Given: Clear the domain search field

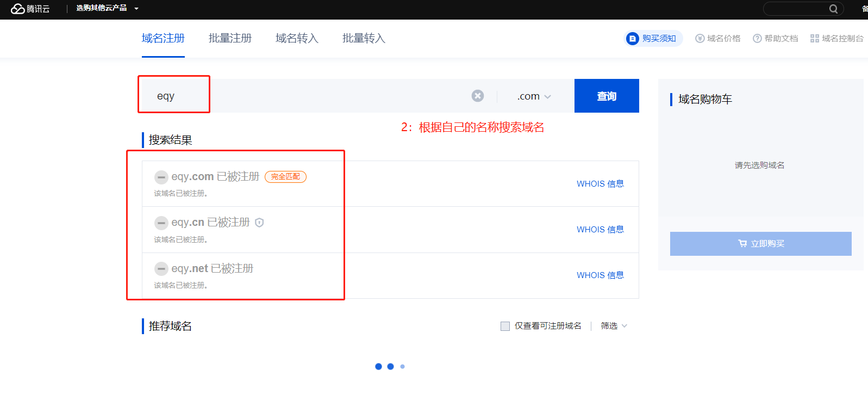Looking at the screenshot, I should [477, 96].
